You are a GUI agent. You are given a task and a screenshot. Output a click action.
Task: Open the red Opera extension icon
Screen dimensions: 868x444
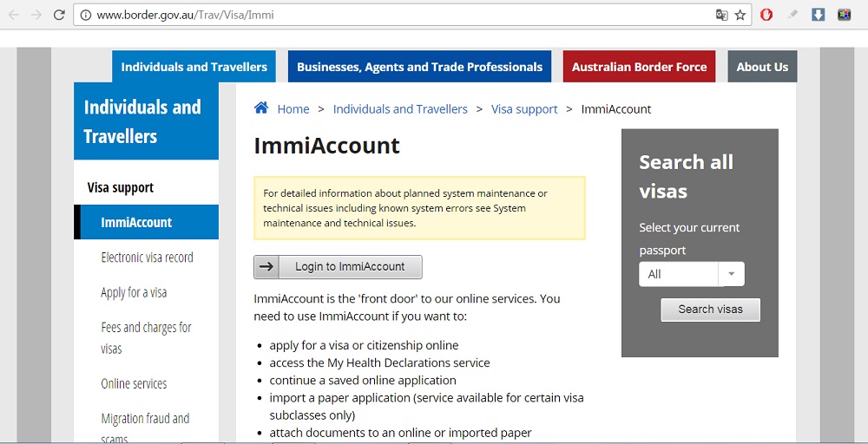(x=766, y=15)
